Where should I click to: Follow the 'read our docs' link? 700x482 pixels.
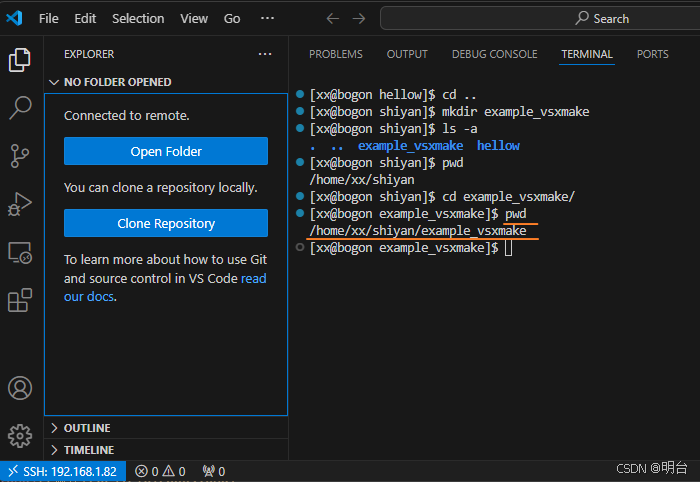[x=254, y=278]
